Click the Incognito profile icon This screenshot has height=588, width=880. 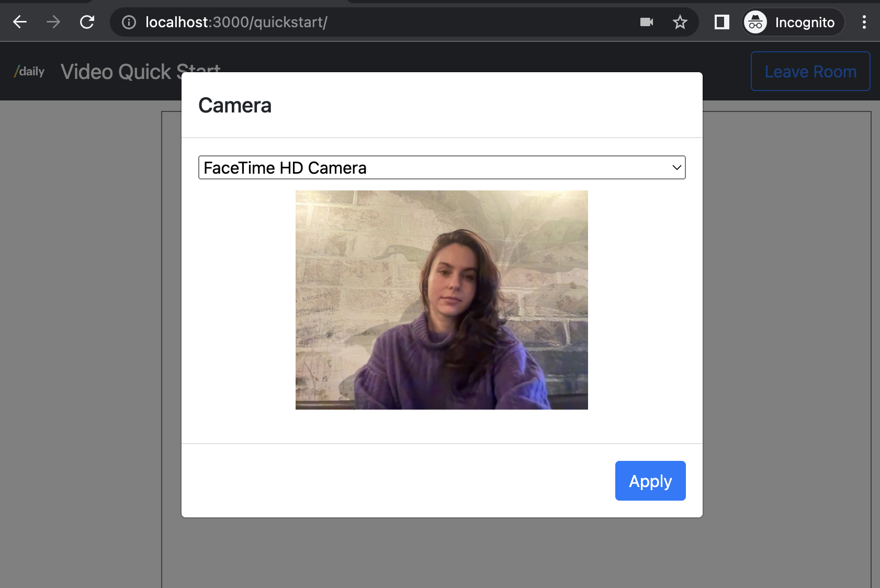coord(755,22)
